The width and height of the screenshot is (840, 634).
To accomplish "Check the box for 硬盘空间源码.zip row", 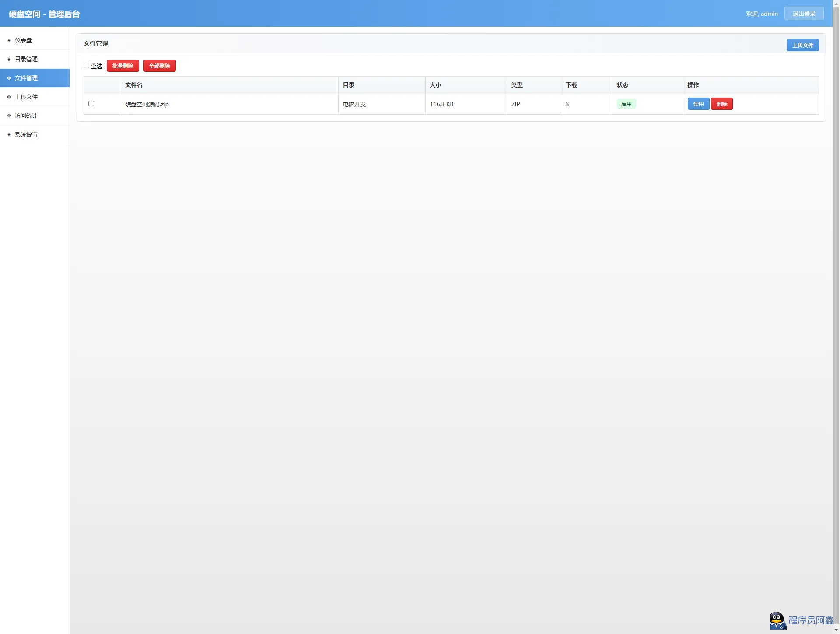I will 91,104.
